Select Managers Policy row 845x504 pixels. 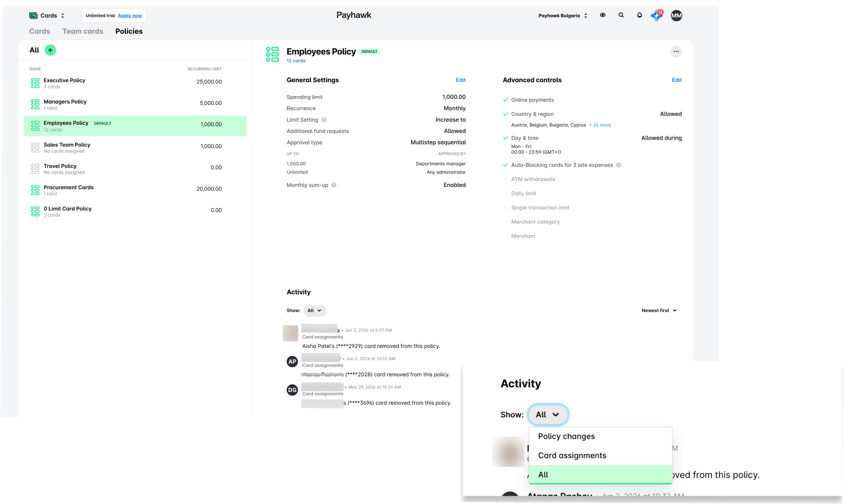click(135, 104)
